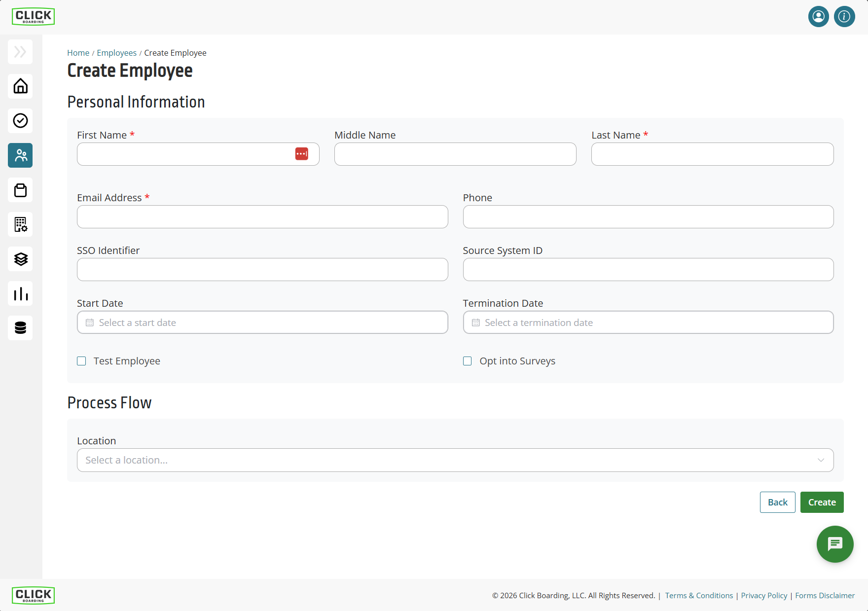This screenshot has width=868, height=611.
Task: Focus the Email Address input field
Action: click(x=262, y=216)
